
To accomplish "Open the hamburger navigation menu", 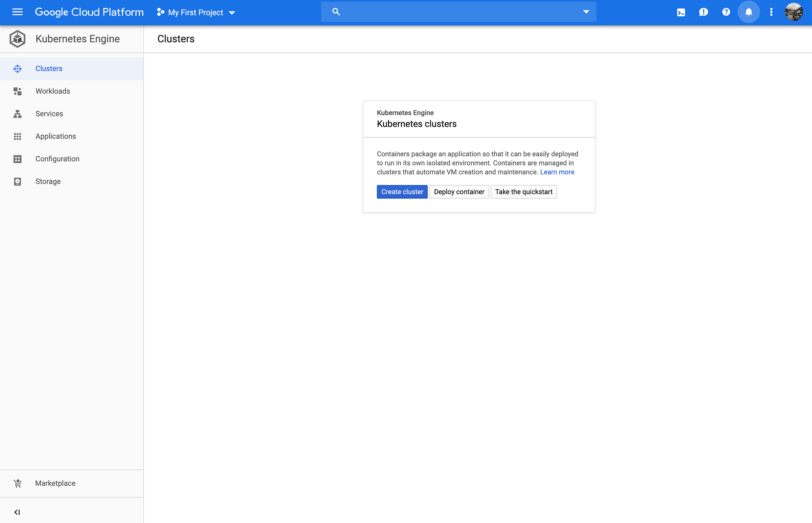I will click(17, 12).
